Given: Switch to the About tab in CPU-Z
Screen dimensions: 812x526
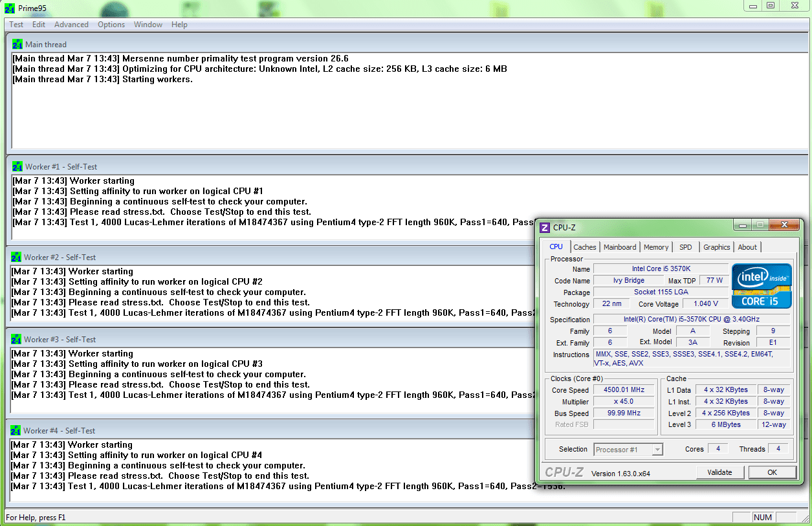Looking at the screenshot, I should [747, 247].
